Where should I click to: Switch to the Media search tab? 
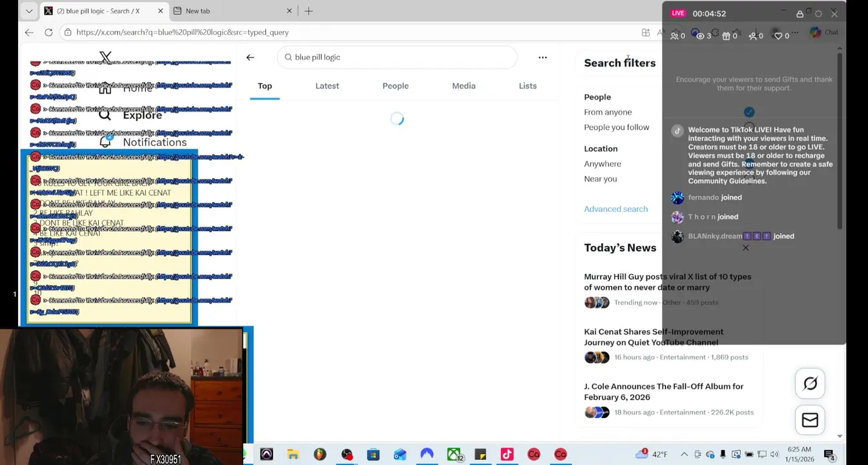pos(464,86)
